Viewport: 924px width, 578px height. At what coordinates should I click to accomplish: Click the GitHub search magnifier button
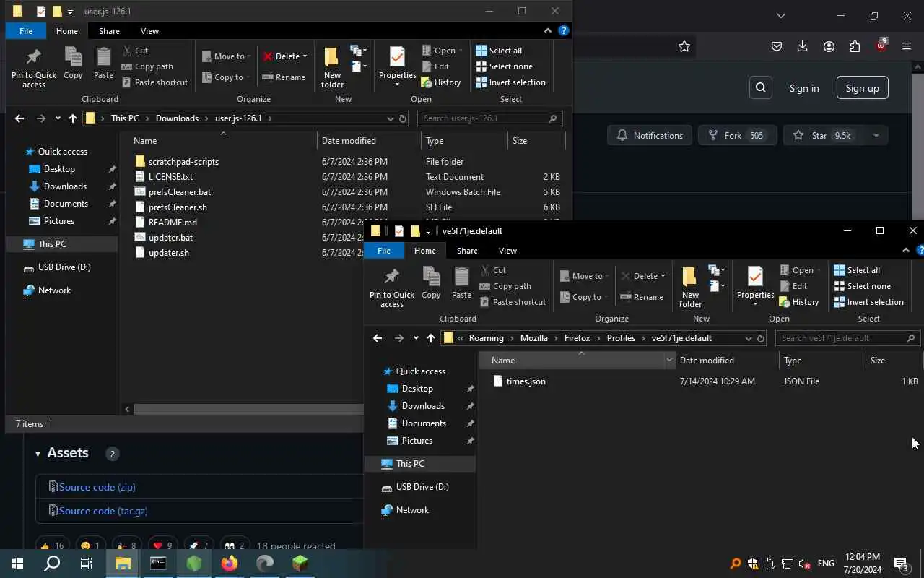[x=761, y=88]
